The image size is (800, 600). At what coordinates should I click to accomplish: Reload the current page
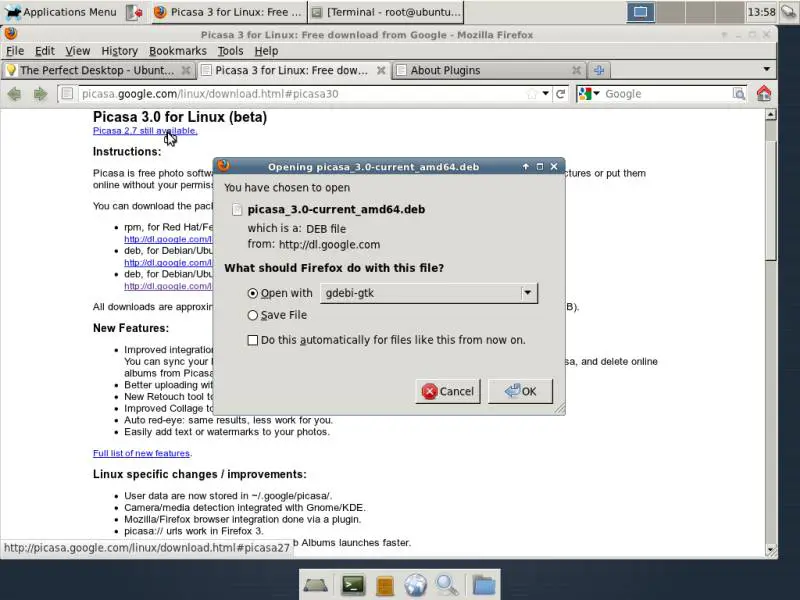pyautogui.click(x=560, y=94)
